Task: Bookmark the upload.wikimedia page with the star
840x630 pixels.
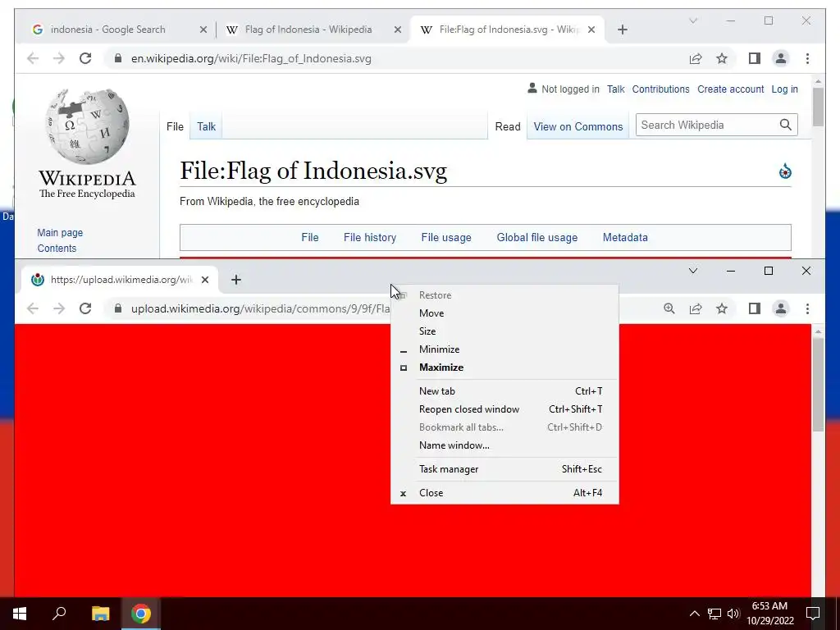Action: click(722, 308)
